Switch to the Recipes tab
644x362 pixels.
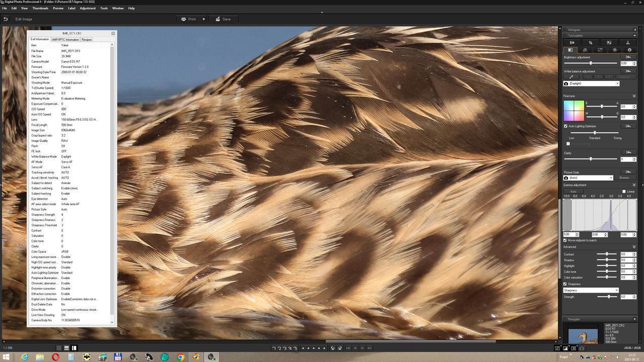coord(87,39)
